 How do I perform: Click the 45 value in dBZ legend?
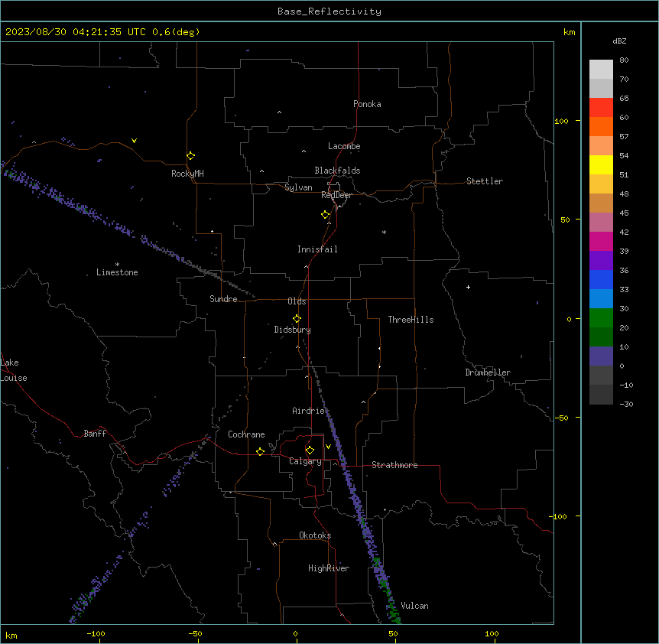624,213
